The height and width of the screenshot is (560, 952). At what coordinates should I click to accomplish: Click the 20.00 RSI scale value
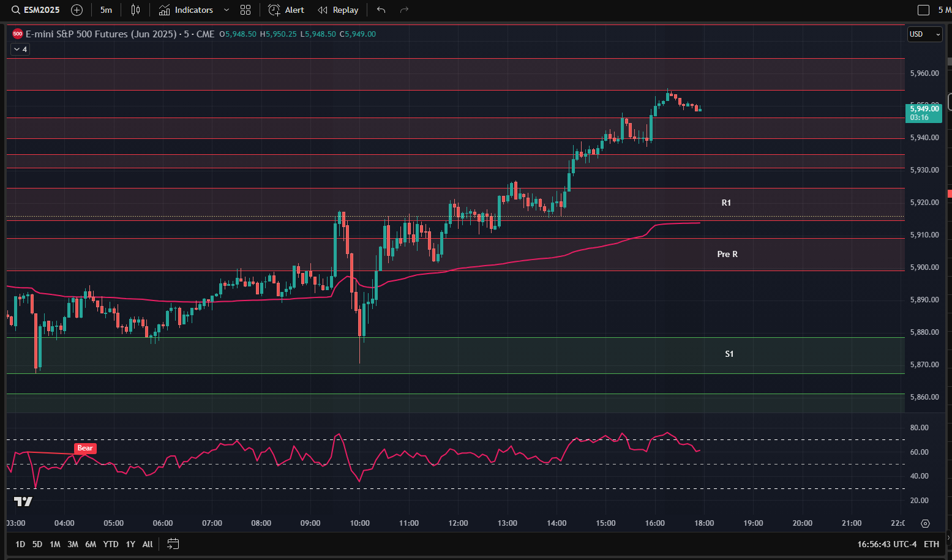tap(920, 501)
